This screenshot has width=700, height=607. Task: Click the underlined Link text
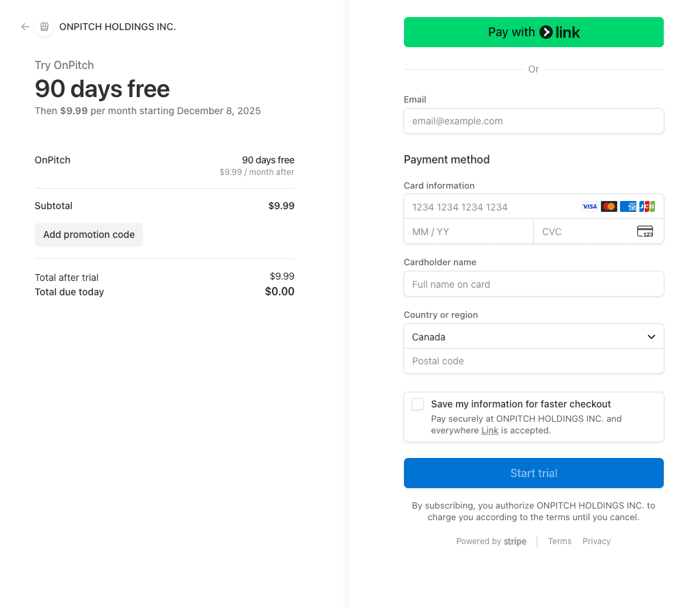tap(489, 431)
